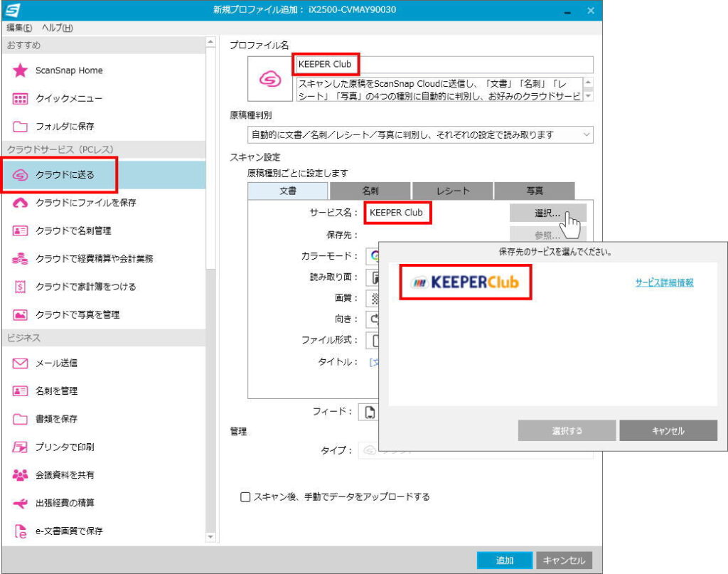The image size is (728, 574).
Task: Click the サービス詳細情報 link
Action: 664,282
